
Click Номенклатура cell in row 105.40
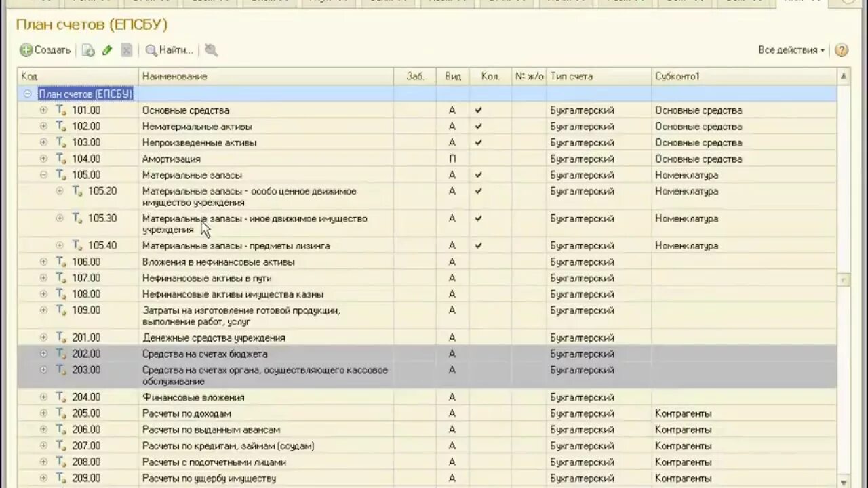[744, 245]
